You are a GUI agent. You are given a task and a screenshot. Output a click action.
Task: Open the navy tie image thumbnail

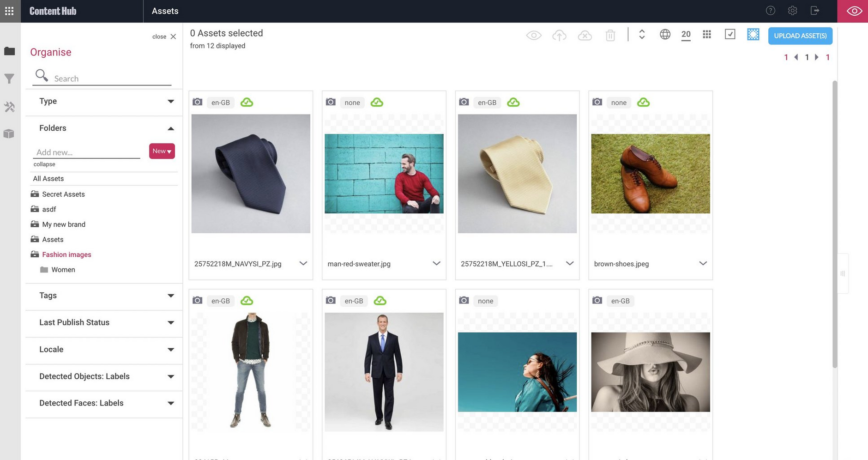click(x=251, y=174)
